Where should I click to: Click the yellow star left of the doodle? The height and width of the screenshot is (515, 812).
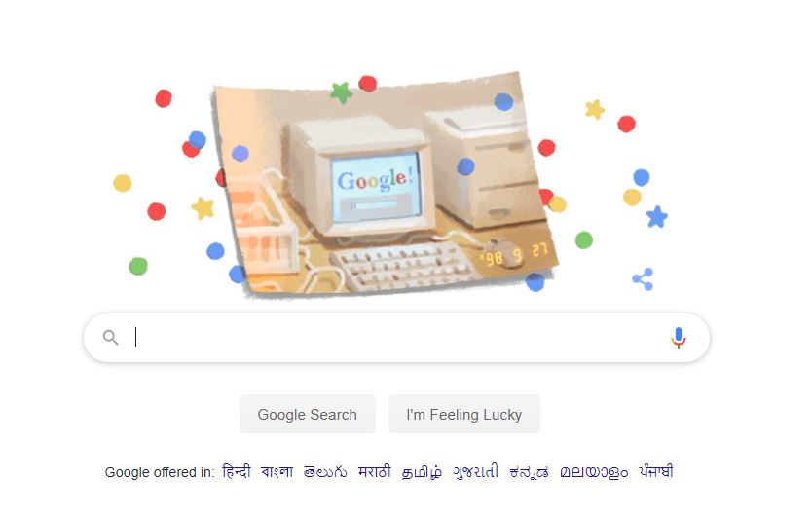pos(203,207)
